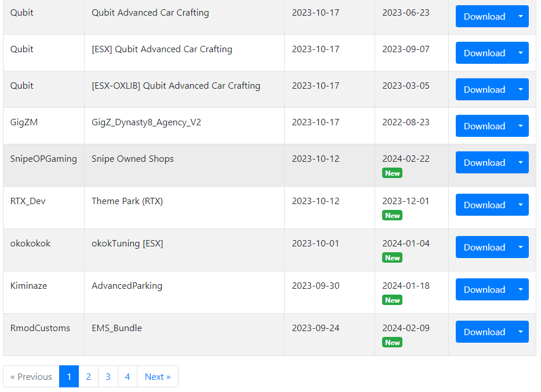Select text 'GigZ_Dynasty8_Agency_V2'
Viewport: 541px width, 392px height.
pos(146,122)
